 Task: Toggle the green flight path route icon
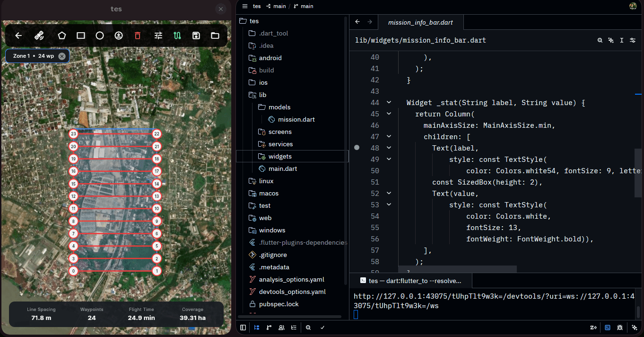pyautogui.click(x=177, y=35)
